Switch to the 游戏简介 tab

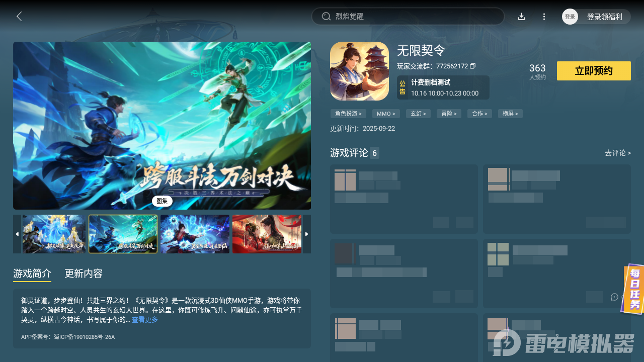(x=32, y=274)
